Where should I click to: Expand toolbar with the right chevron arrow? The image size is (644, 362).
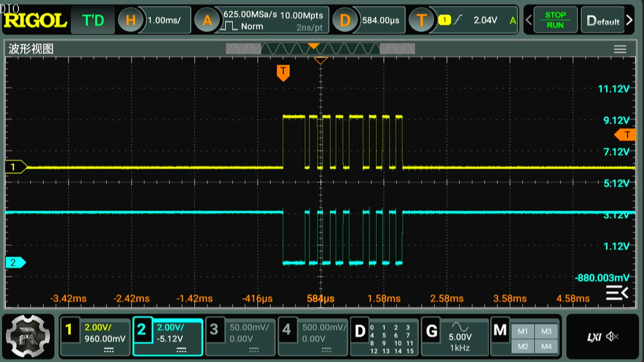point(630,20)
